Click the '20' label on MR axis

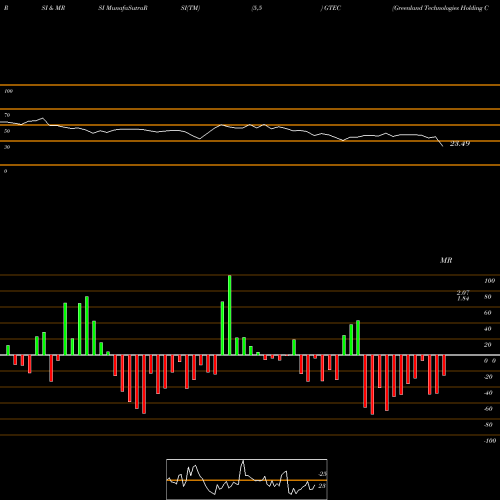[488, 345]
